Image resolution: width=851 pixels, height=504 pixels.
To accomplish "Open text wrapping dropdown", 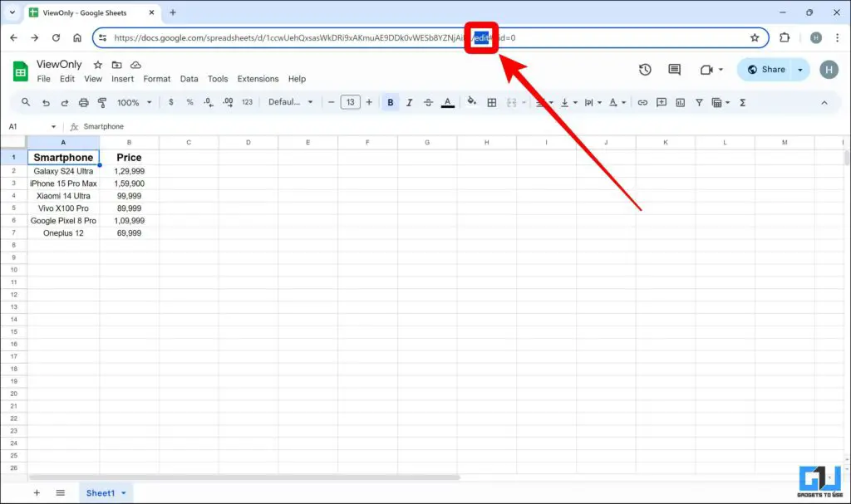I will [593, 102].
